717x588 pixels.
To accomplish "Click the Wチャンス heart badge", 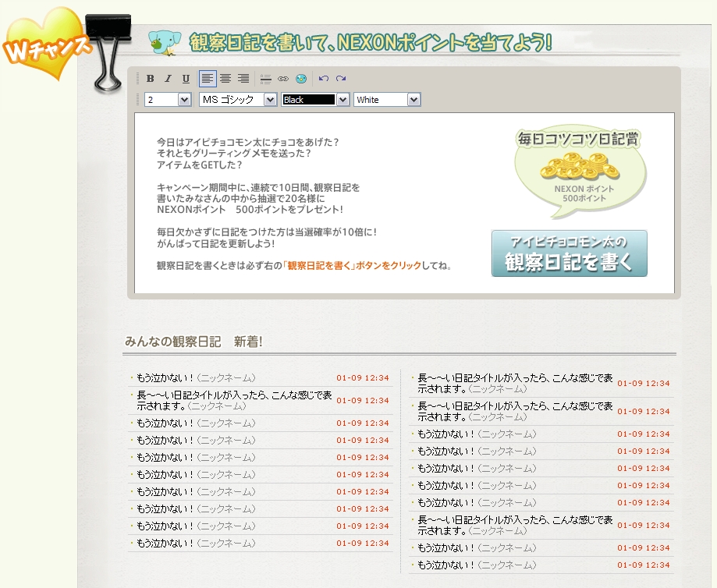I will (x=46, y=44).
